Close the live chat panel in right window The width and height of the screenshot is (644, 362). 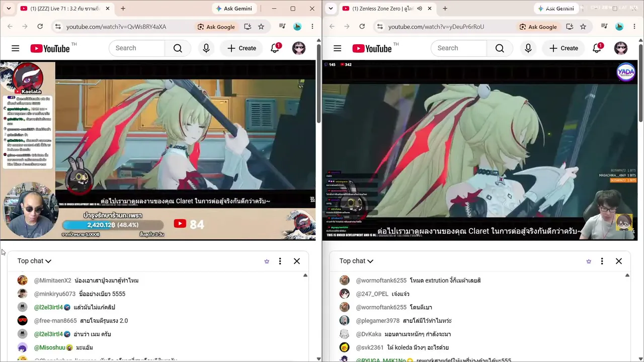pos(619,261)
